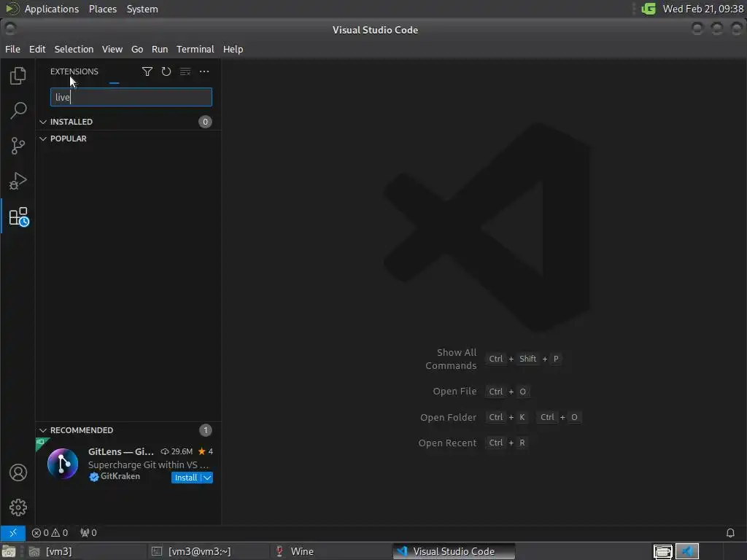Switch to the Wine taskbar window
The height and width of the screenshot is (560, 747).
click(x=330, y=551)
